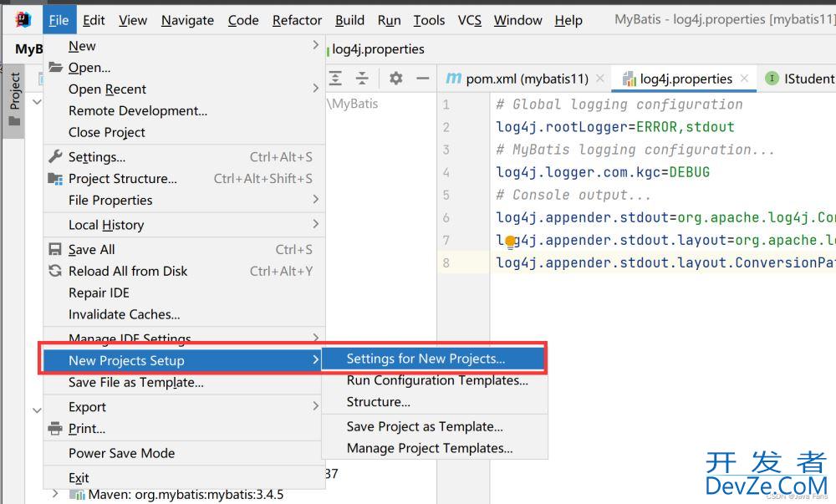Select Close Project menu entry
836x504 pixels.
coord(184,132)
